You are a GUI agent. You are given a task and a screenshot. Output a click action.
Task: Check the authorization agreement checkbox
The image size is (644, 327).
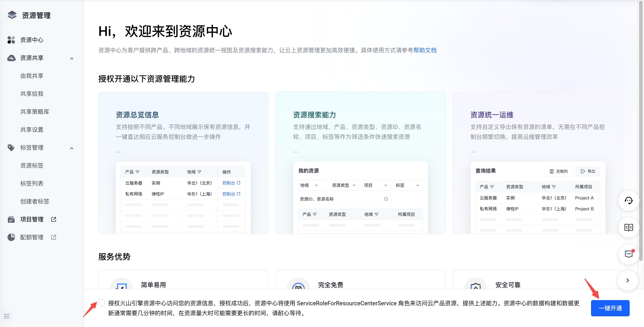click(x=101, y=303)
